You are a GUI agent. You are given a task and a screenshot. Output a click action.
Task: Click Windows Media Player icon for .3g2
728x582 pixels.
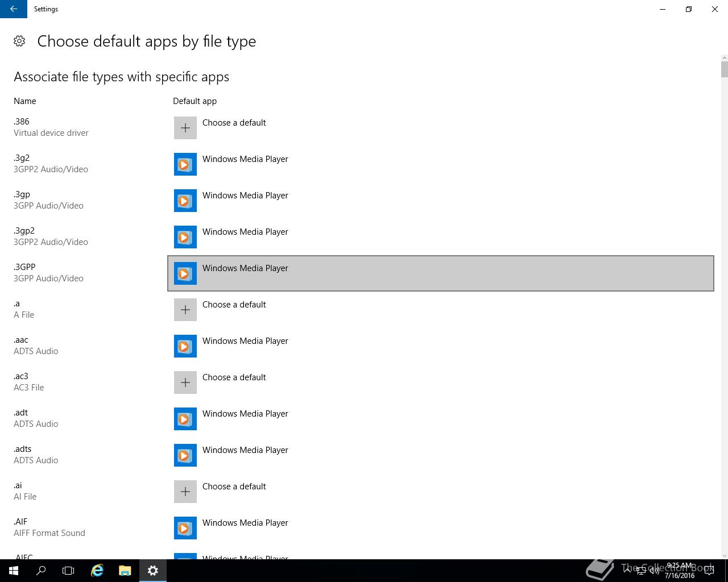[x=185, y=164]
